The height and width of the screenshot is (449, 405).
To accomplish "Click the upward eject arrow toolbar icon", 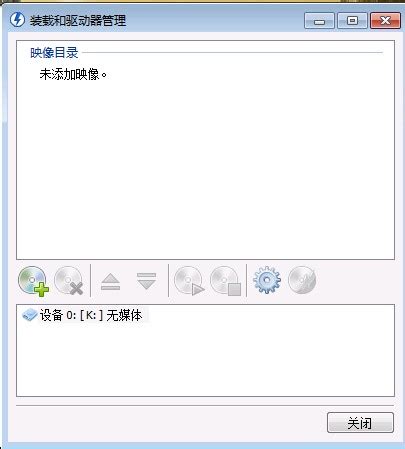I will pos(110,282).
